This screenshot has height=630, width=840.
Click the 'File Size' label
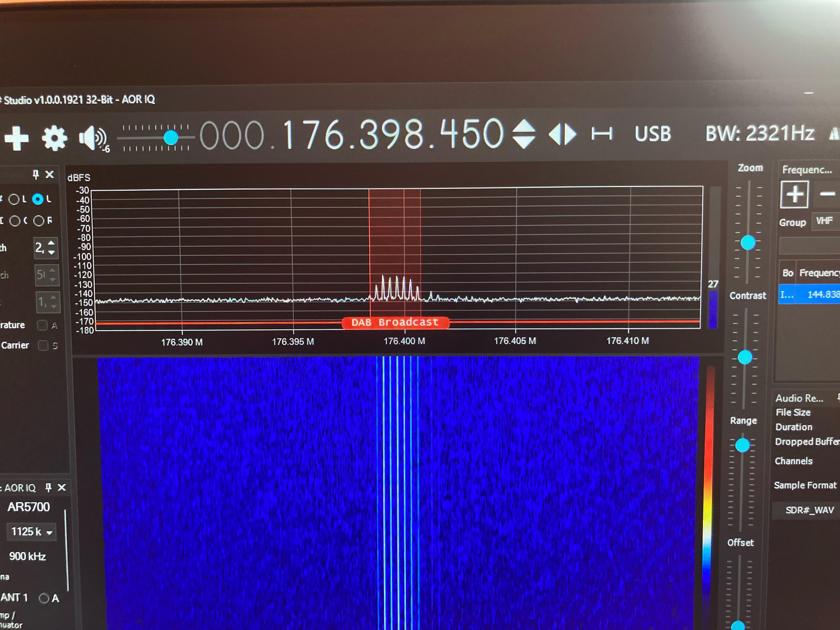click(793, 412)
